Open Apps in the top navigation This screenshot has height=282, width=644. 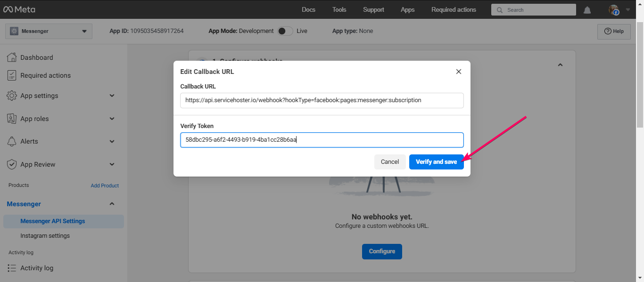408,9
